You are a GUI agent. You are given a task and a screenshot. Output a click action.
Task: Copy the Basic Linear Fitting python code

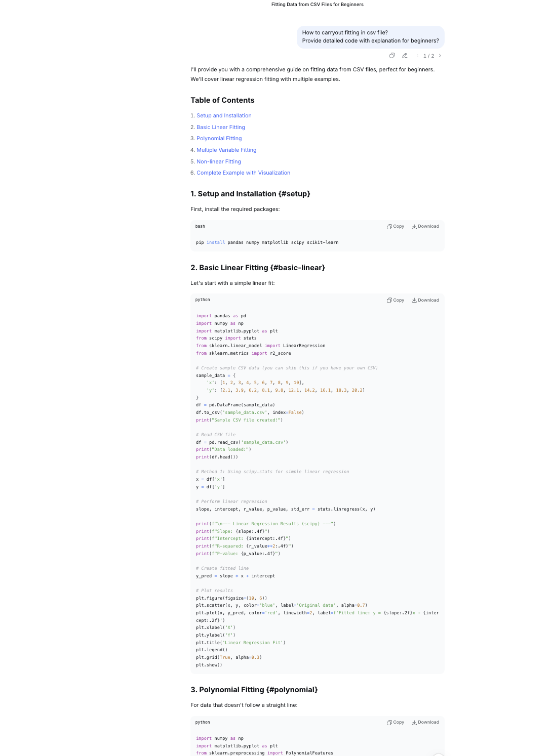point(396,301)
